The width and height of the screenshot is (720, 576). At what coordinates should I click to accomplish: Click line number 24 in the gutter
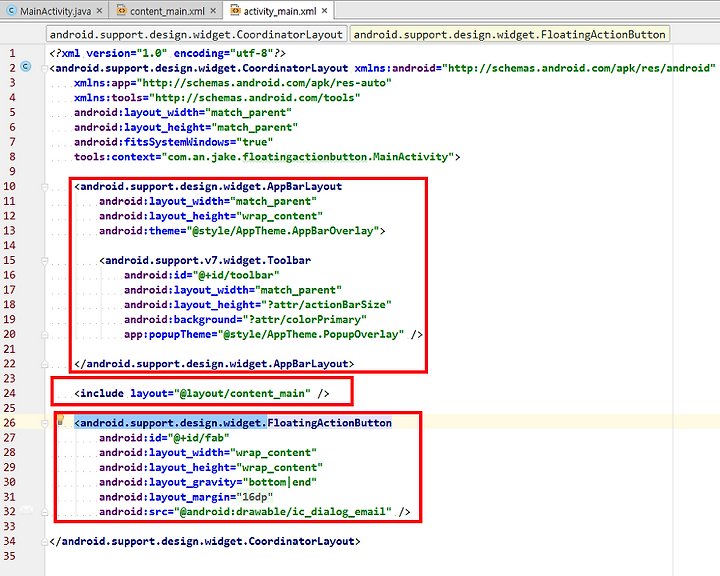pos(10,394)
